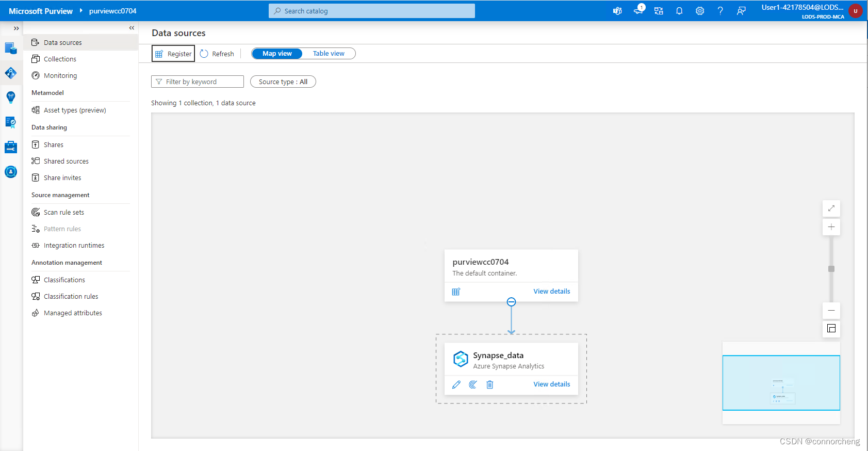Click the Register button

[x=173, y=54]
